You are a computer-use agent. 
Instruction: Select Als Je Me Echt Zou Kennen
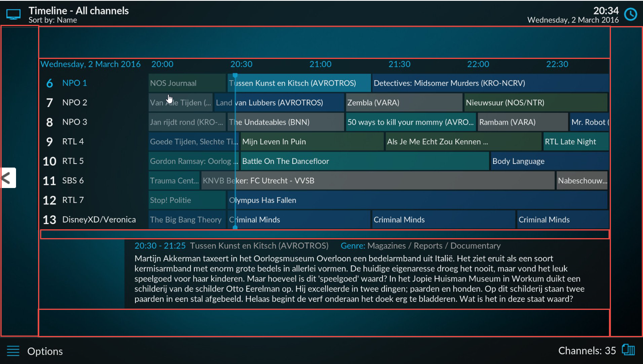coord(463,142)
